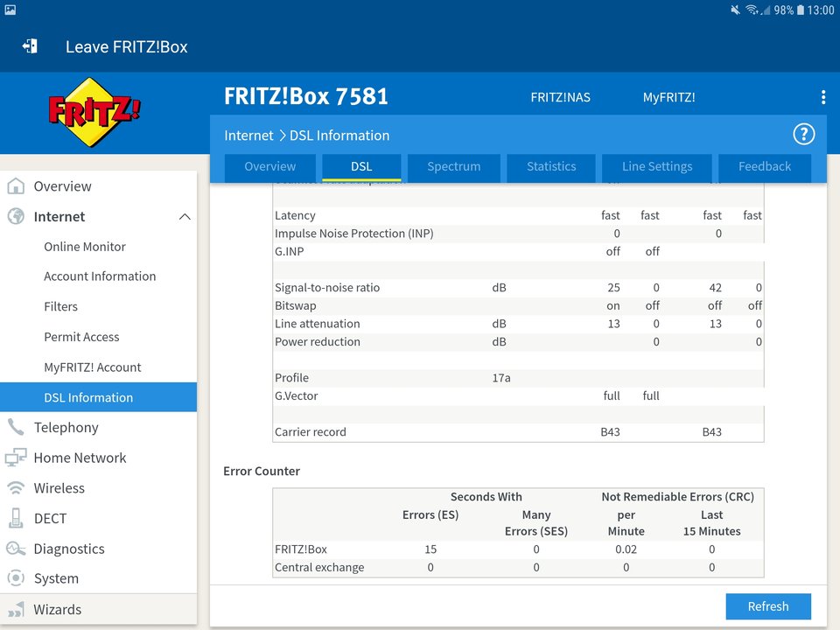This screenshot has width=840, height=630.
Task: Click the Home Network computers icon
Action: click(x=16, y=458)
